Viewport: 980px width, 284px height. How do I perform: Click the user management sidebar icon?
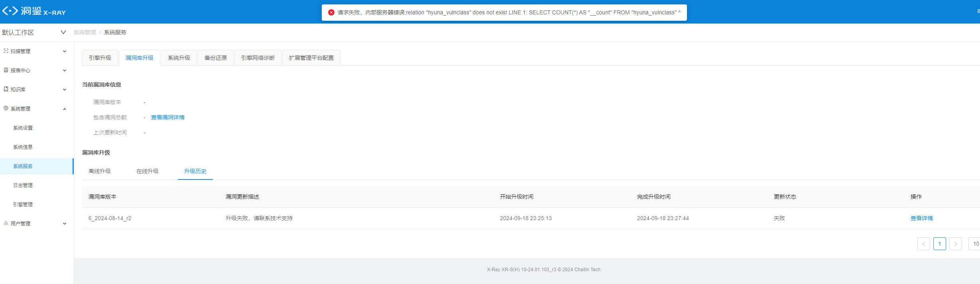pos(6,223)
